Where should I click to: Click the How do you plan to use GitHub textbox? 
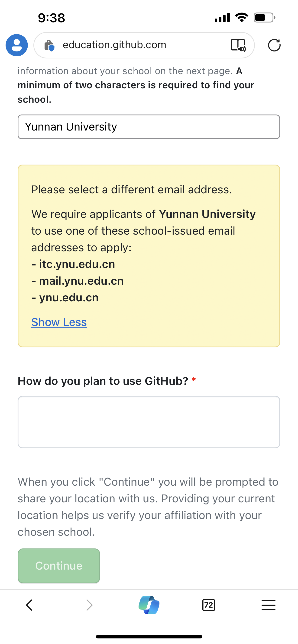pos(149,422)
